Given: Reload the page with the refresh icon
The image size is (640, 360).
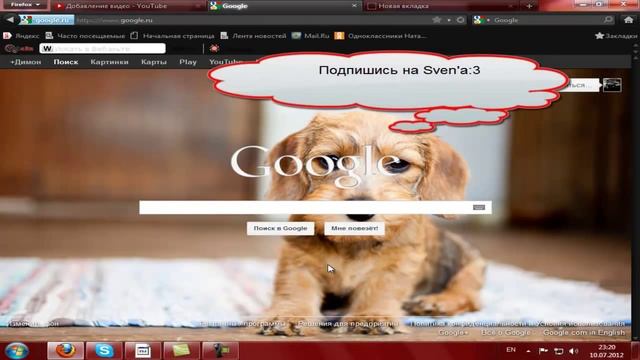Looking at the screenshot, I should click(460, 20).
